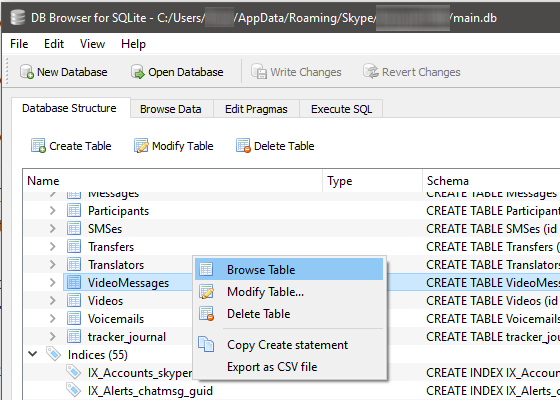Select the Voicemails table icon

pos(74,319)
